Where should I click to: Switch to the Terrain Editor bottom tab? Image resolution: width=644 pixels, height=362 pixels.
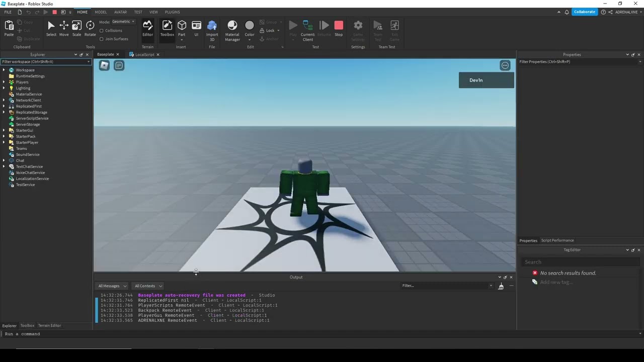[x=49, y=326]
